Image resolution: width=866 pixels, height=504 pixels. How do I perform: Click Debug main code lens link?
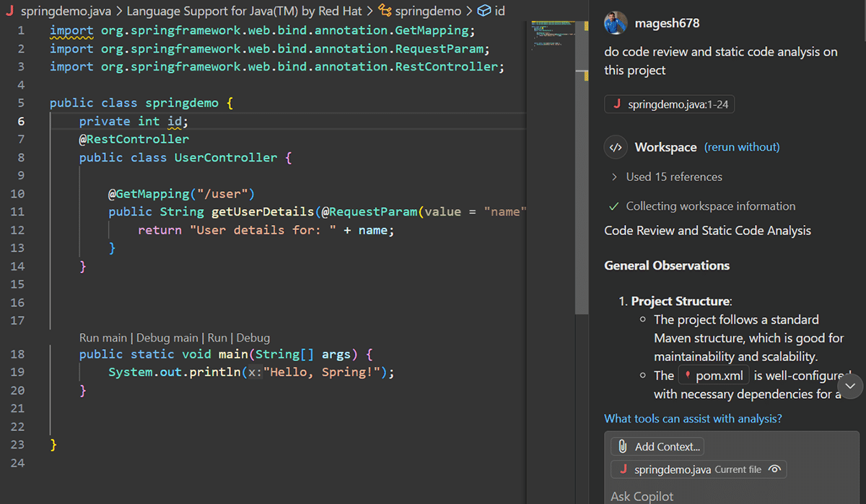pos(167,337)
